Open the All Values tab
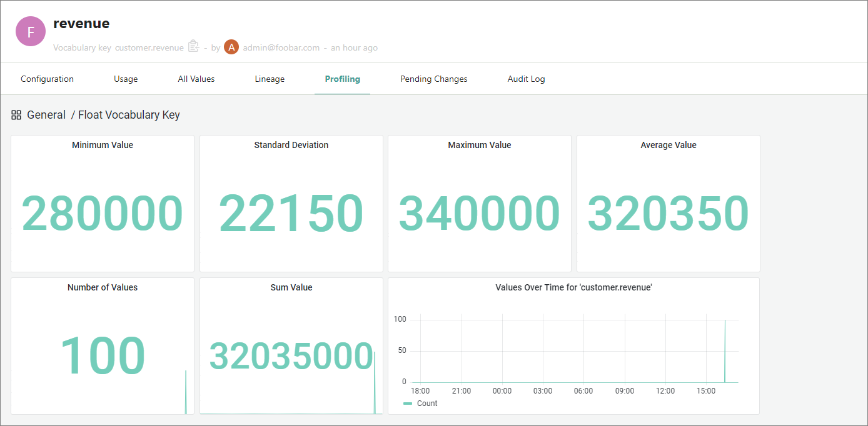Viewport: 868px width, 426px height. pos(196,79)
